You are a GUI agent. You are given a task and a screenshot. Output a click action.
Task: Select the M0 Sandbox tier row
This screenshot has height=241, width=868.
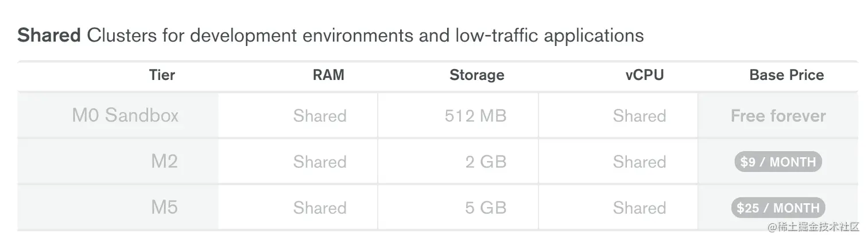tap(437, 116)
